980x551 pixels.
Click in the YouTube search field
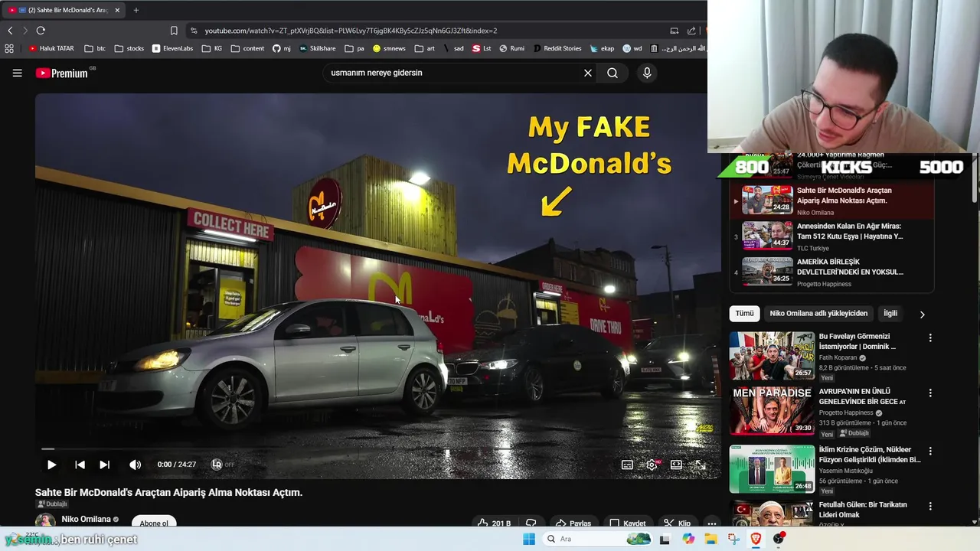point(453,73)
